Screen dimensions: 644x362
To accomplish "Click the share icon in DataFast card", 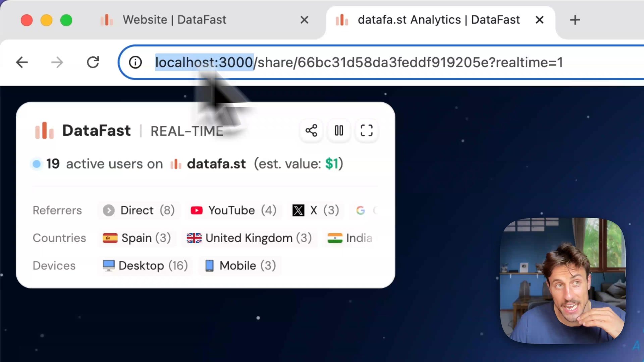I will (311, 130).
